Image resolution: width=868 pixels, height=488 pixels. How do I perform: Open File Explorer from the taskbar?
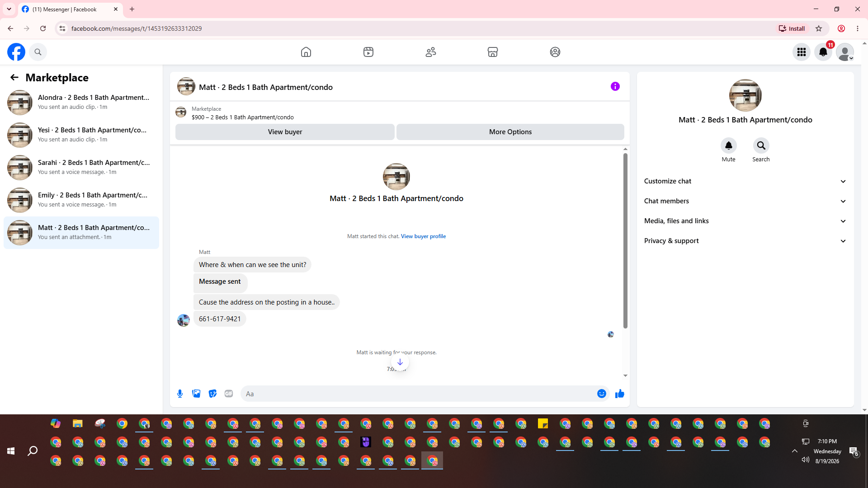click(78, 424)
